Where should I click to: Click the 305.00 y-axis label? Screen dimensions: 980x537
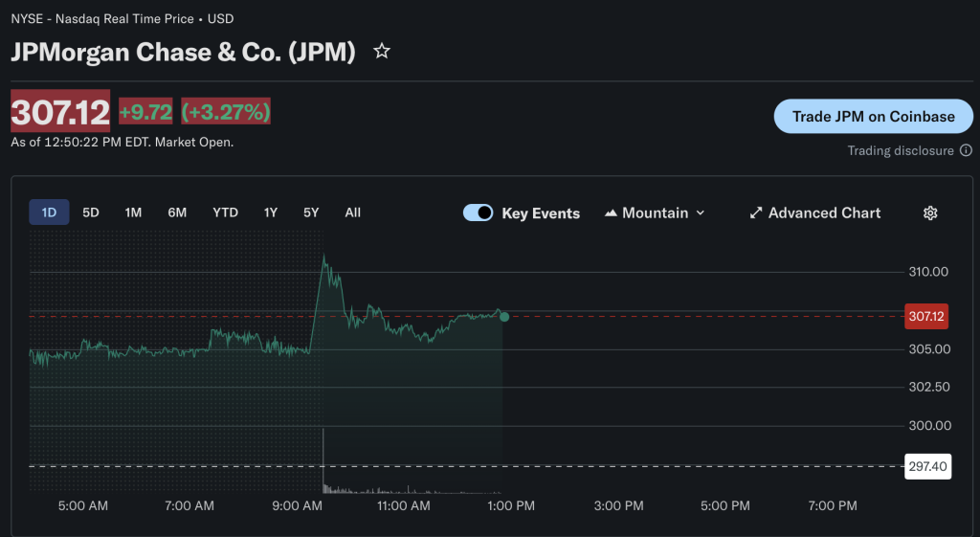pos(929,349)
